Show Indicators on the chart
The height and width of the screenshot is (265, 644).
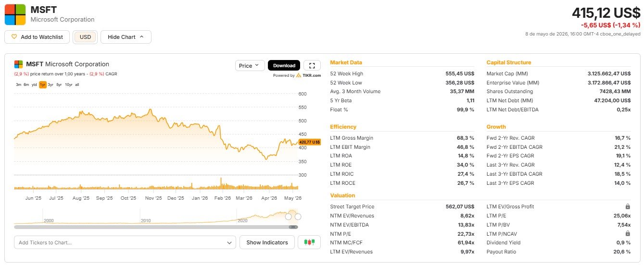pyautogui.click(x=267, y=242)
